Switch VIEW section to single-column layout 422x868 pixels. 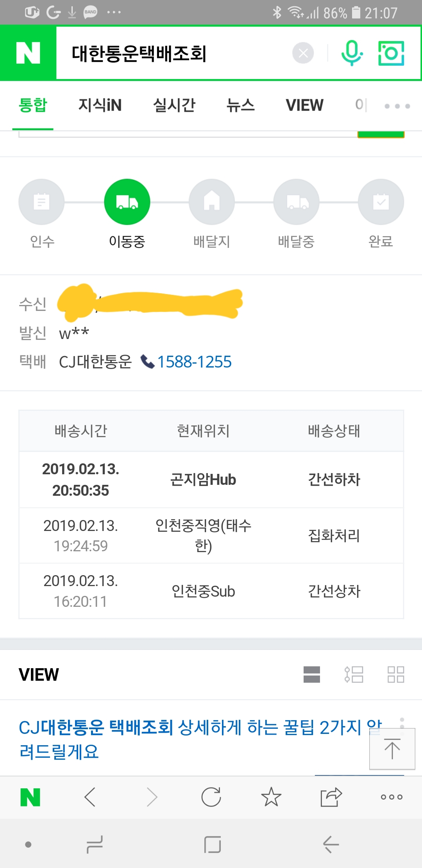tap(311, 674)
